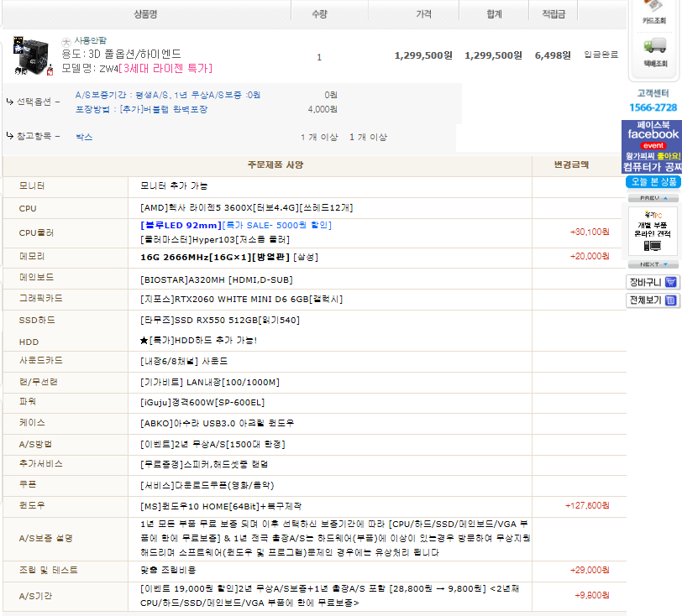Click the arrow icon beside 참고항목
682x616 pixels.
(x=9, y=136)
